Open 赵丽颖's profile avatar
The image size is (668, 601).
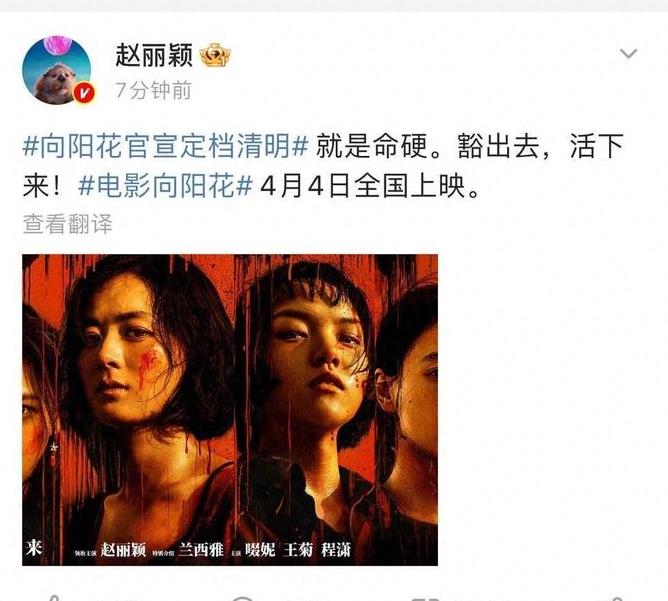(x=57, y=70)
